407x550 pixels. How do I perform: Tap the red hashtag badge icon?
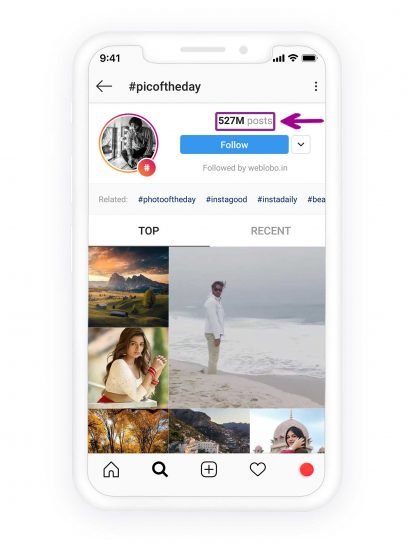point(147,167)
